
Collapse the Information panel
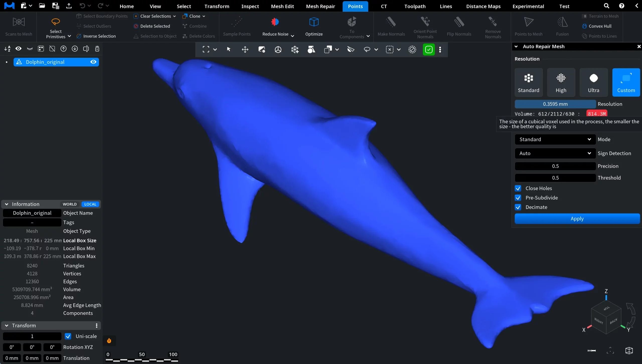point(7,204)
